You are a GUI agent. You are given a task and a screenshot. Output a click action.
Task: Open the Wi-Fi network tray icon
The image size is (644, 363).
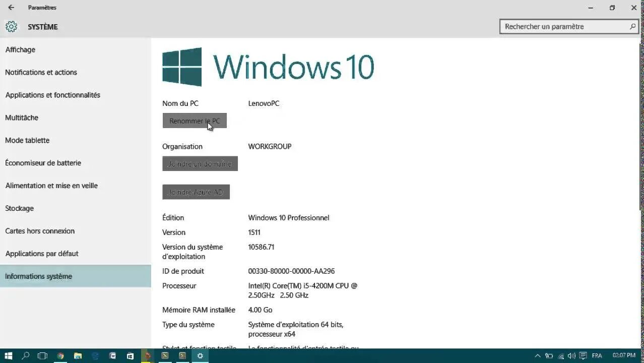[561, 355]
